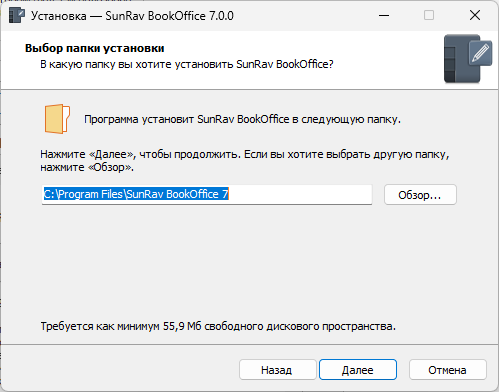
Task: Click the greyed-out maximize button
Action: click(429, 15)
